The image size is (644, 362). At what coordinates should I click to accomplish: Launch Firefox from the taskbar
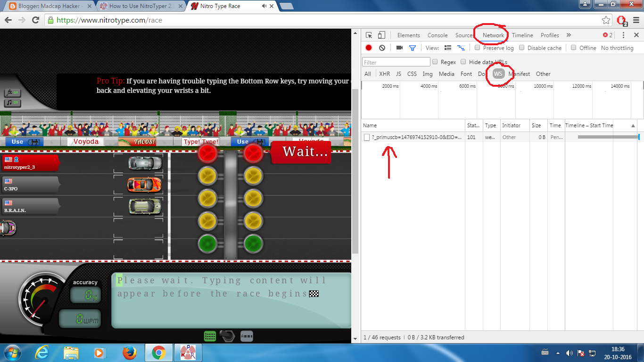tap(129, 353)
